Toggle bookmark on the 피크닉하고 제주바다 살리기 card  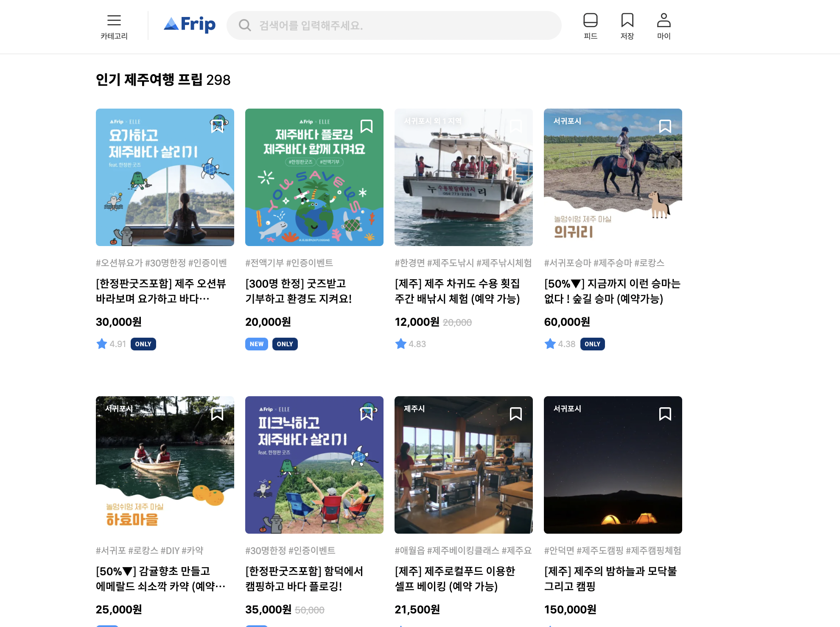(x=367, y=414)
